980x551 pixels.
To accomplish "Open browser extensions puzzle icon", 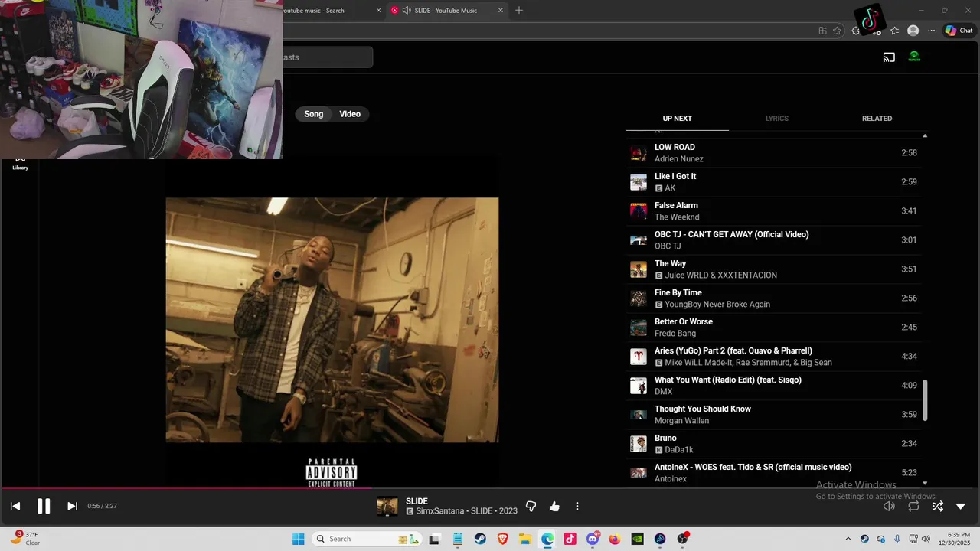I will coord(856,31).
